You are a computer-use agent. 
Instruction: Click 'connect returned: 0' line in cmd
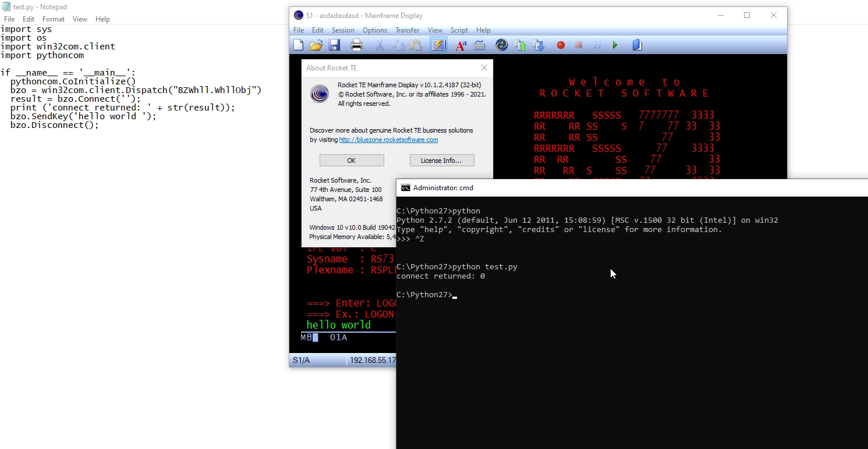[441, 276]
